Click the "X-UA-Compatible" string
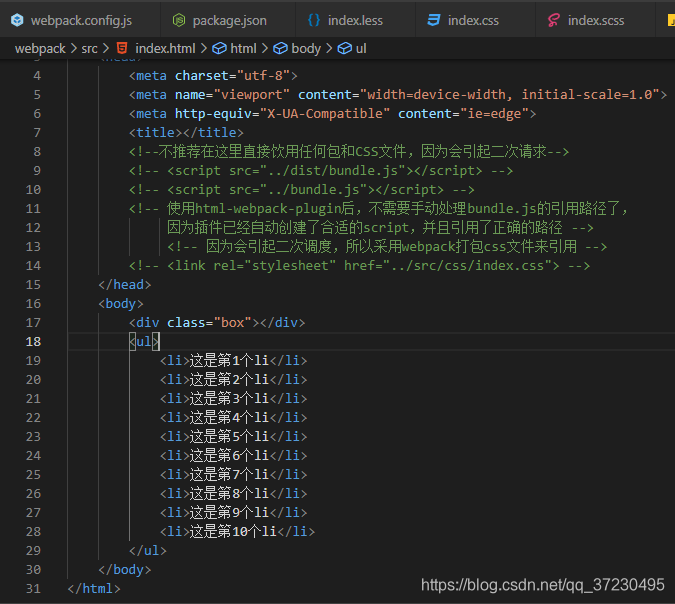The height and width of the screenshot is (604, 675). pyautogui.click(x=325, y=114)
